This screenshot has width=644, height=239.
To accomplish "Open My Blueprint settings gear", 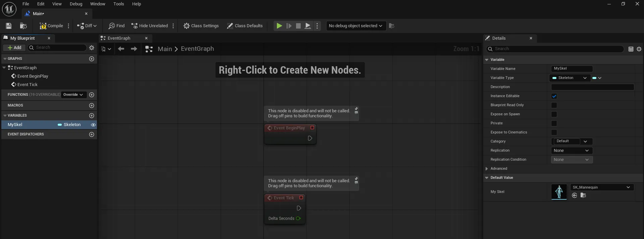I will (x=92, y=48).
